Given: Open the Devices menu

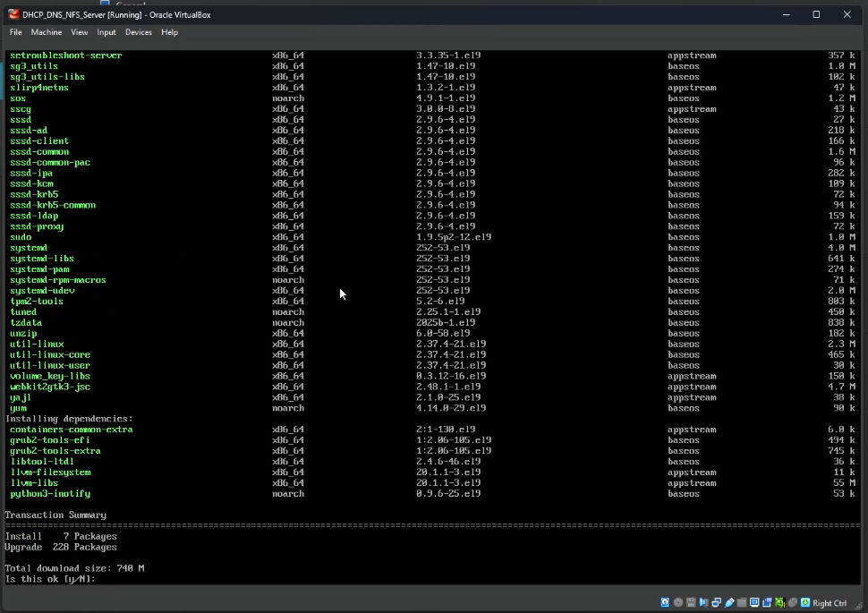Looking at the screenshot, I should 139,32.
